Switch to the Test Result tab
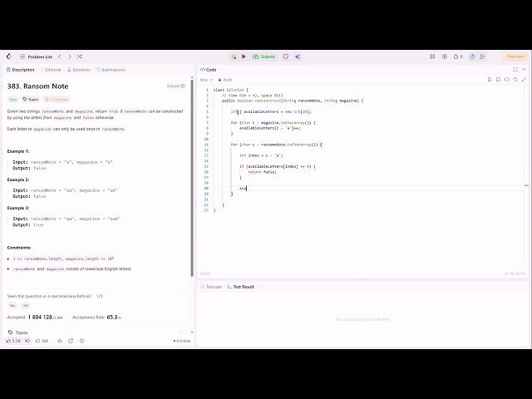The image size is (532, 399). 240,287
